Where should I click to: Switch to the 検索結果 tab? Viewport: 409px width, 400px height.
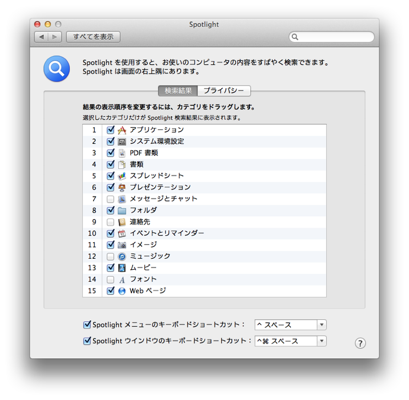click(x=178, y=91)
